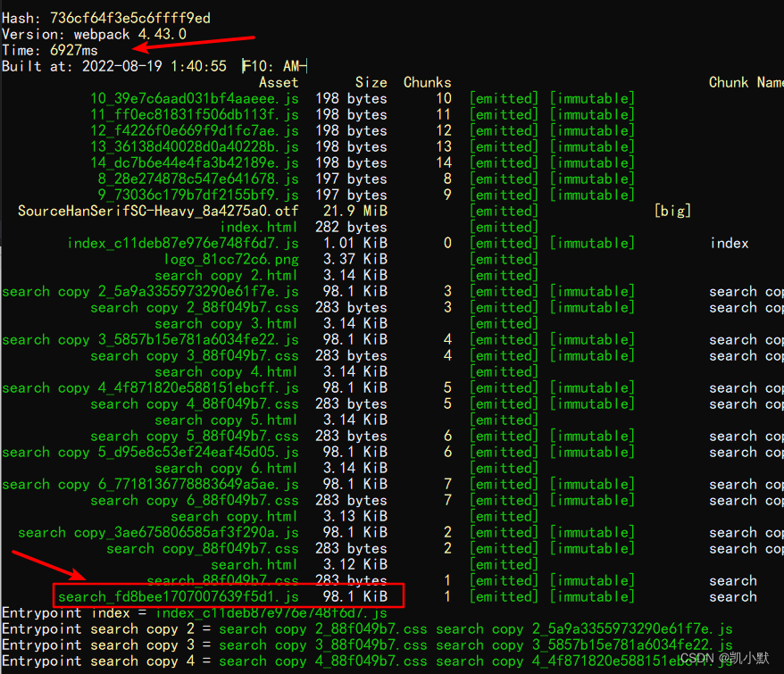
Task: Click the search copy 4_88f049b7.css asset row
Action: click(195, 404)
